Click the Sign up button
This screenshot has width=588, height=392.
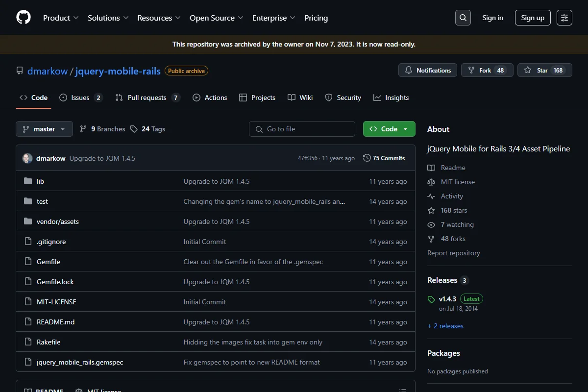(533, 18)
